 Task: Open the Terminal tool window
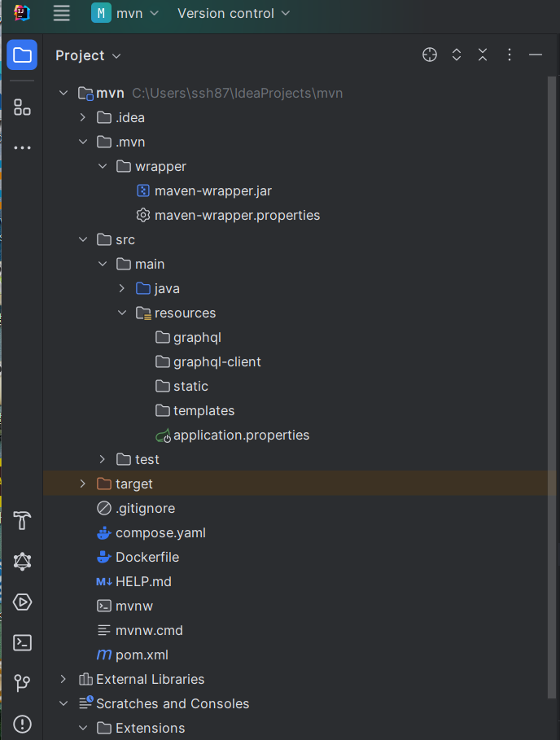click(22, 643)
